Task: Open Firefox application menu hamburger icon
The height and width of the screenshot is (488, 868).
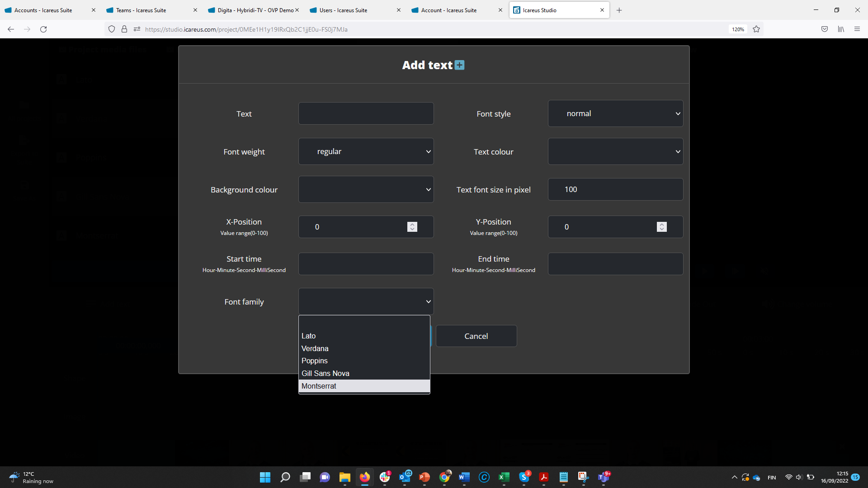Action: click(x=857, y=29)
